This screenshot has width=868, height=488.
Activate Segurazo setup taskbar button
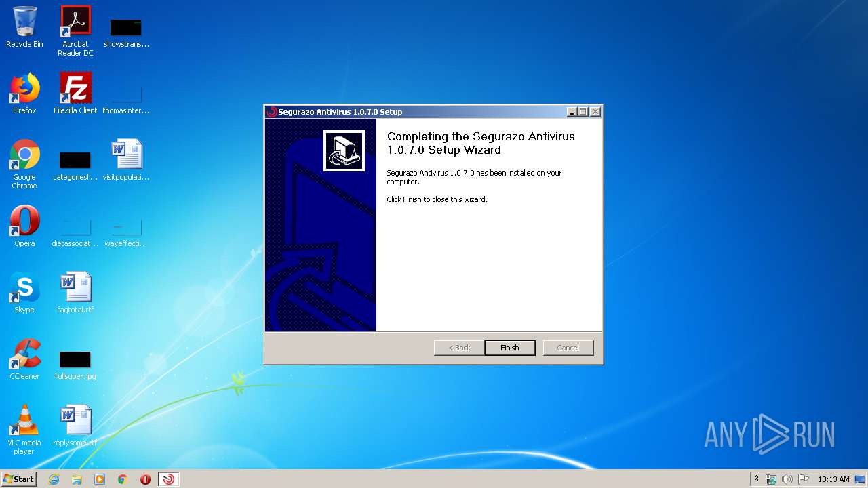tap(168, 479)
